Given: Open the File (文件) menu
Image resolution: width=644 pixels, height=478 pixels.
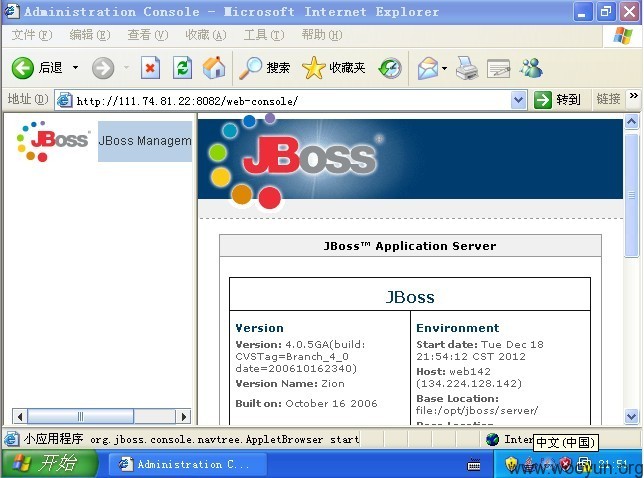Looking at the screenshot, I should (x=32, y=35).
